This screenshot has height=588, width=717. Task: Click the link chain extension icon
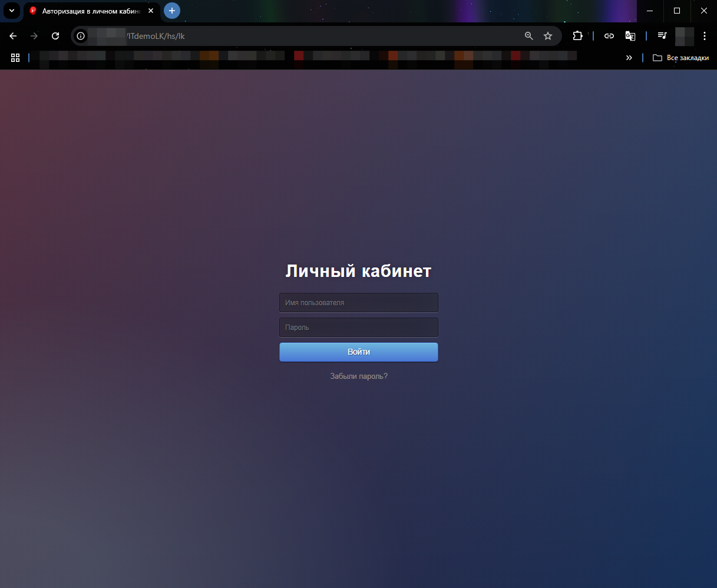coord(609,36)
